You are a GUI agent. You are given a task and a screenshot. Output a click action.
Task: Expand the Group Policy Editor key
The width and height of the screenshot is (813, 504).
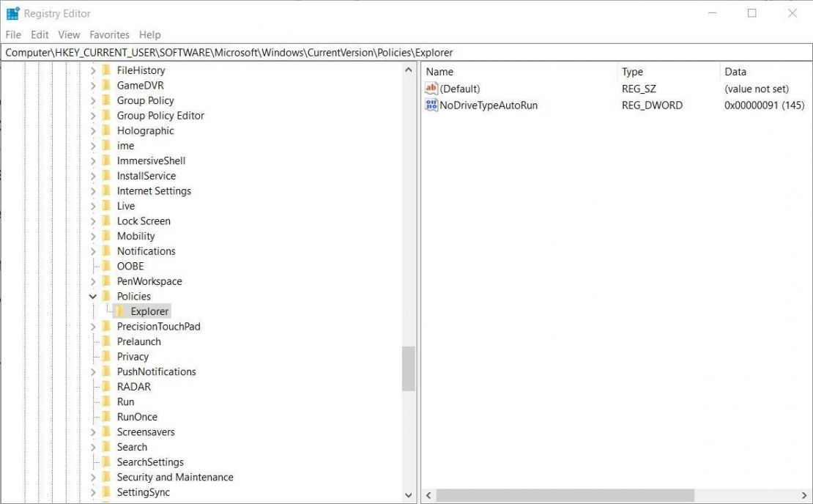92,115
